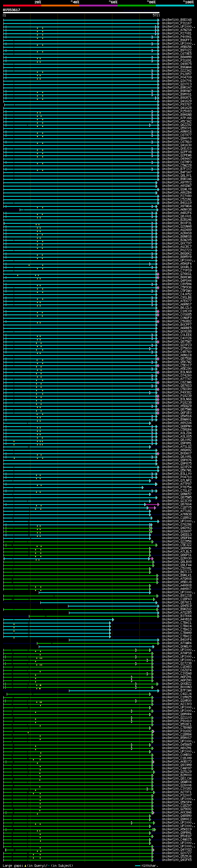Select the query name AV553617
This screenshot has width=197, height=868.
click(x=11, y=10)
